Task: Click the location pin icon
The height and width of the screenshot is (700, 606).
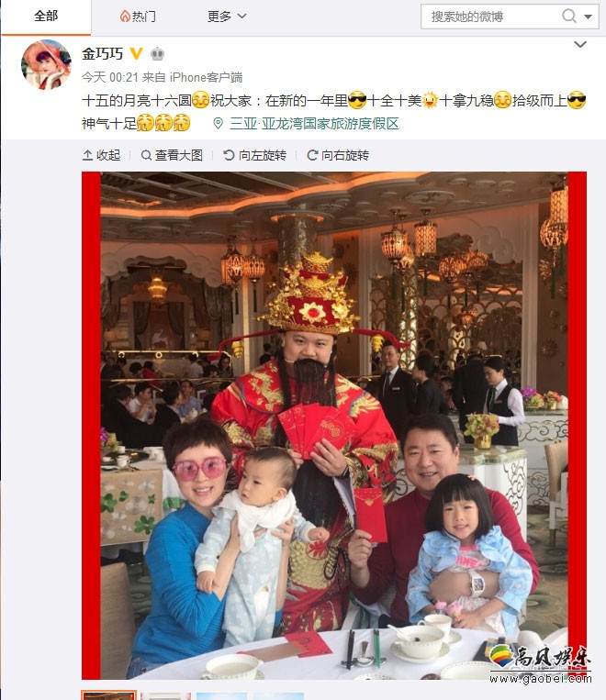Action: click(x=219, y=124)
